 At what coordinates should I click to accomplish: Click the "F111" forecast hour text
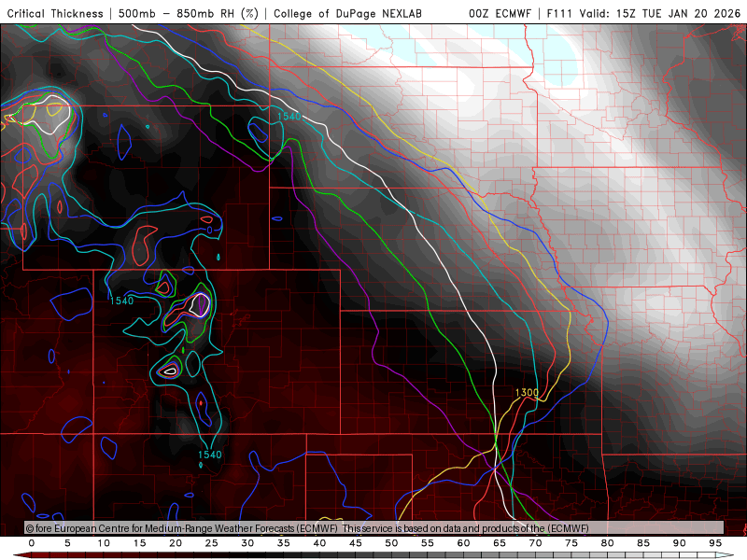point(559,13)
